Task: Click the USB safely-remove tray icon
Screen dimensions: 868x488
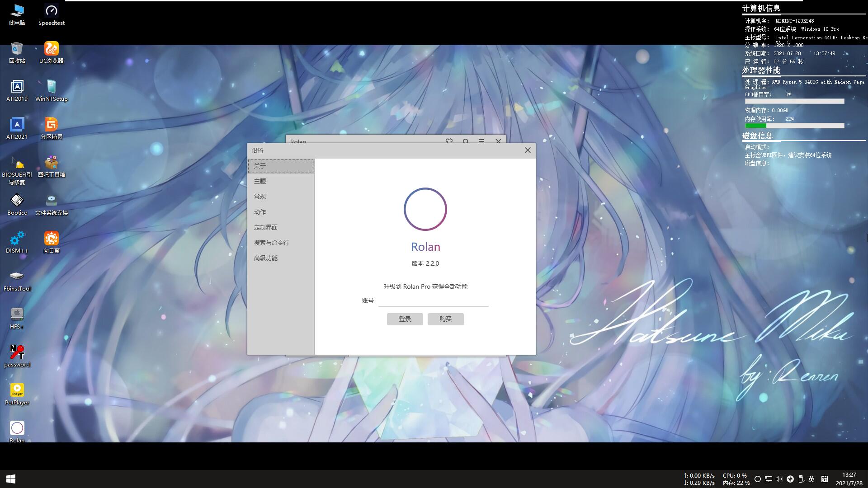Action: pos(801,479)
